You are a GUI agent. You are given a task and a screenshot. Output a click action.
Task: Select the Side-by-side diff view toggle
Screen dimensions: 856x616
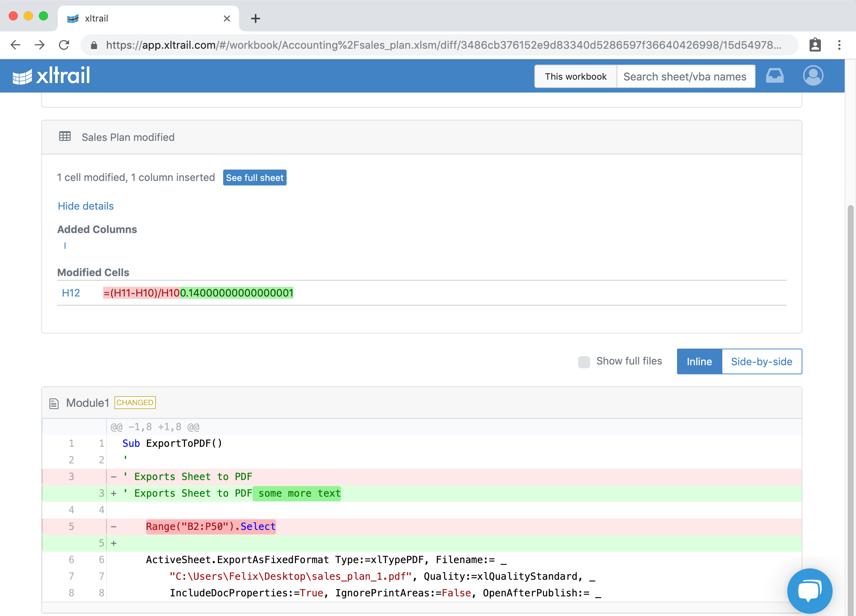pos(761,361)
